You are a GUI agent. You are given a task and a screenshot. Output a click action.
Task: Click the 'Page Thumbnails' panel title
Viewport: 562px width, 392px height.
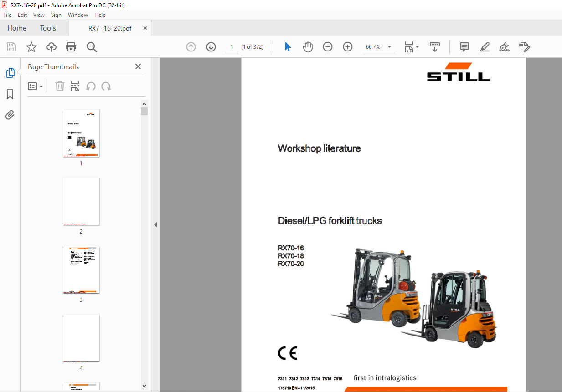[x=53, y=67]
